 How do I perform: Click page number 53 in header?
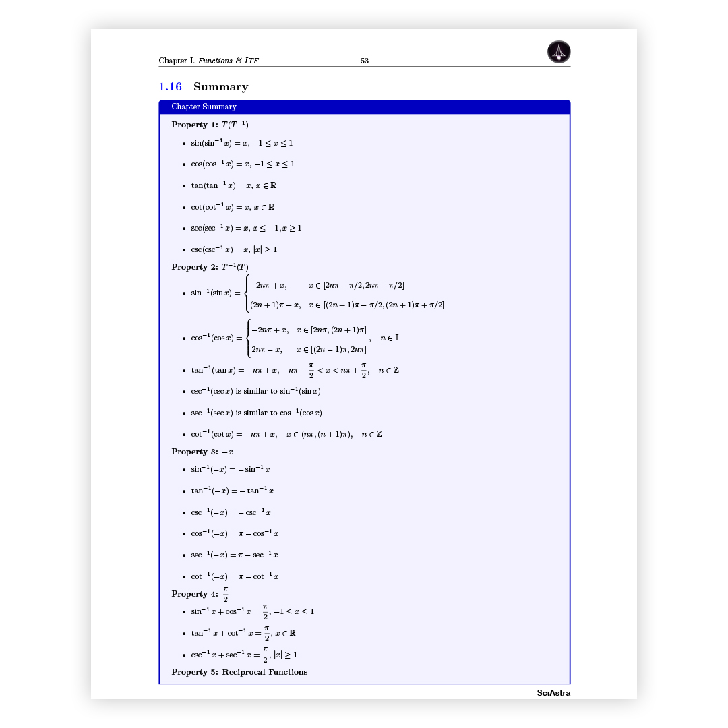click(x=365, y=61)
